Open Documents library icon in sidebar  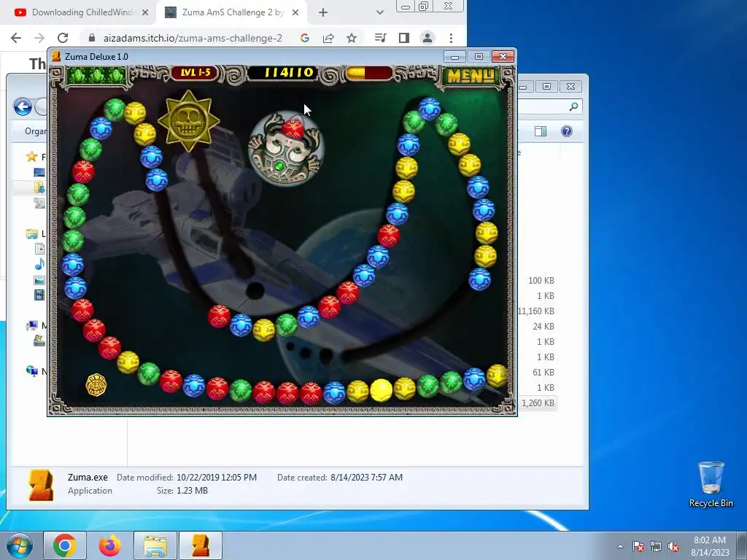(x=39, y=249)
